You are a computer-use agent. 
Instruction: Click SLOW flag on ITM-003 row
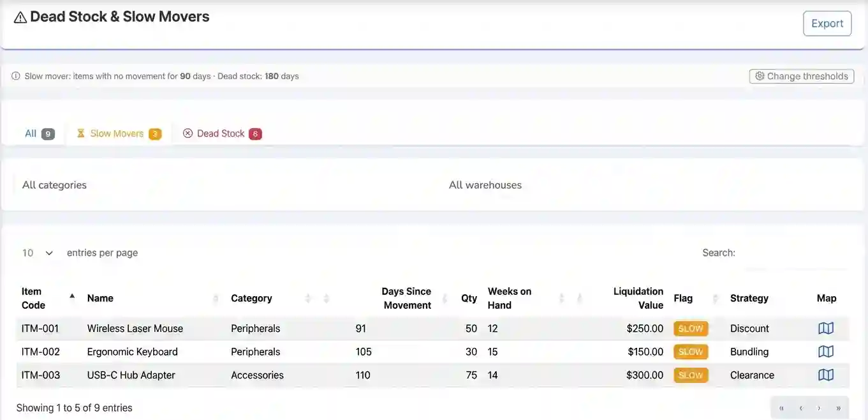pos(691,375)
